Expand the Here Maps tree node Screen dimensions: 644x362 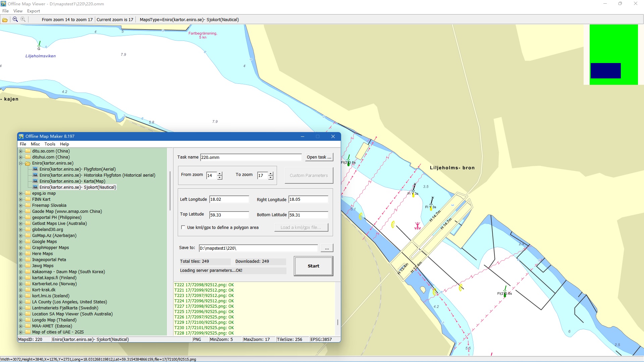[x=21, y=254]
